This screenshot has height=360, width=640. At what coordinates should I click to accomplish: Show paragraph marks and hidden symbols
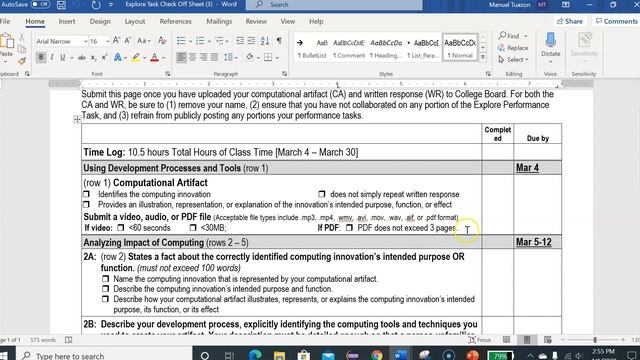[x=279, y=41]
